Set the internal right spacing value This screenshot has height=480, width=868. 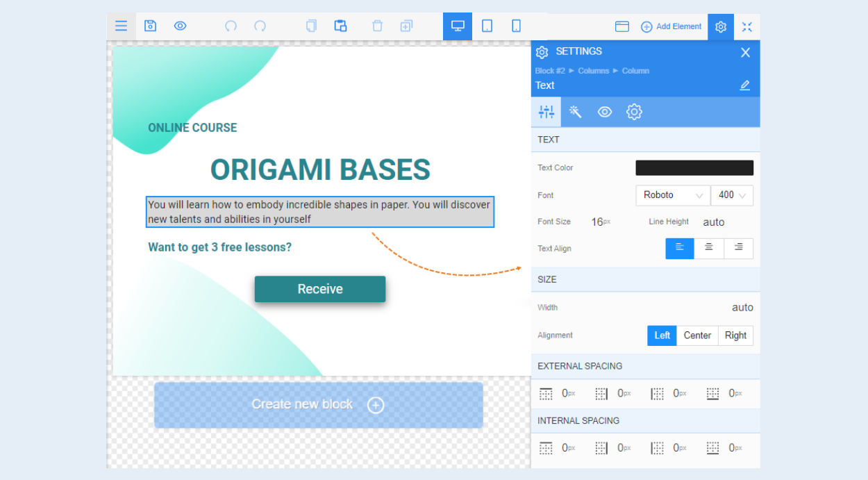coord(624,448)
